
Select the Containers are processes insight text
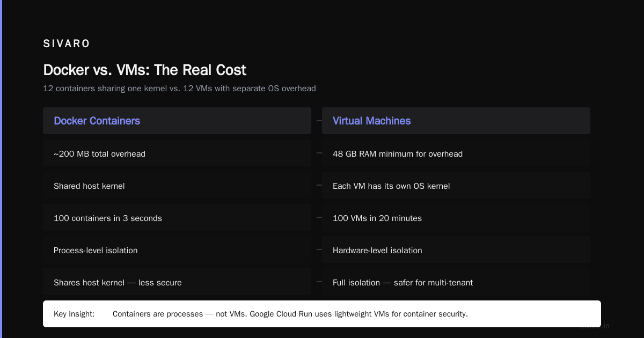(290, 314)
